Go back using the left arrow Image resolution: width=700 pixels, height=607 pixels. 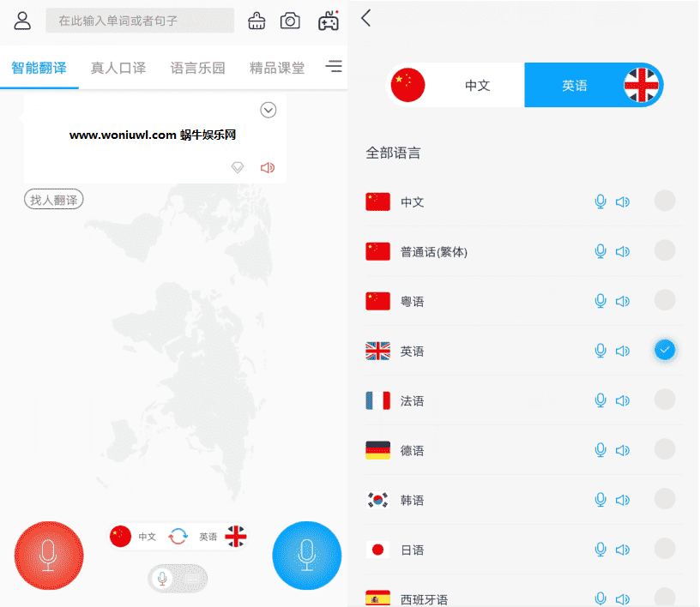(367, 19)
